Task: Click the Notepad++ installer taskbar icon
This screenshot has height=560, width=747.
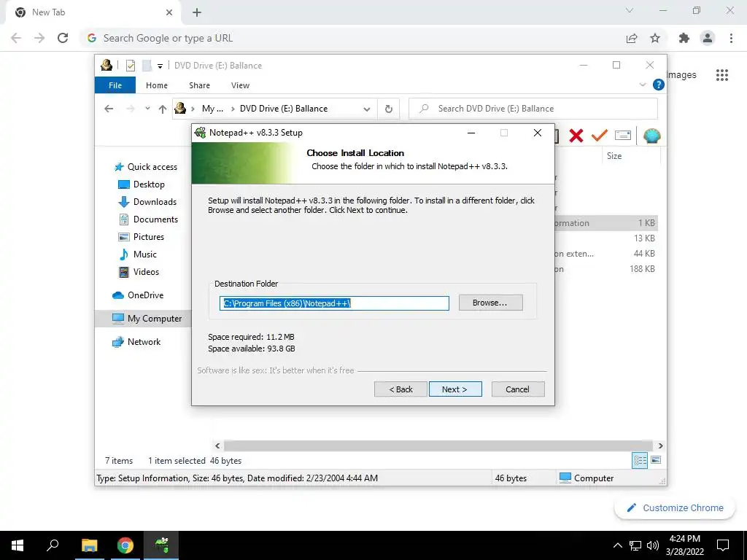Action: [x=162, y=545]
